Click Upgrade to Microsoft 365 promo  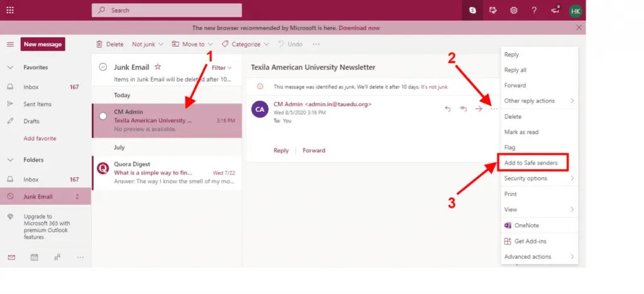[x=47, y=227]
